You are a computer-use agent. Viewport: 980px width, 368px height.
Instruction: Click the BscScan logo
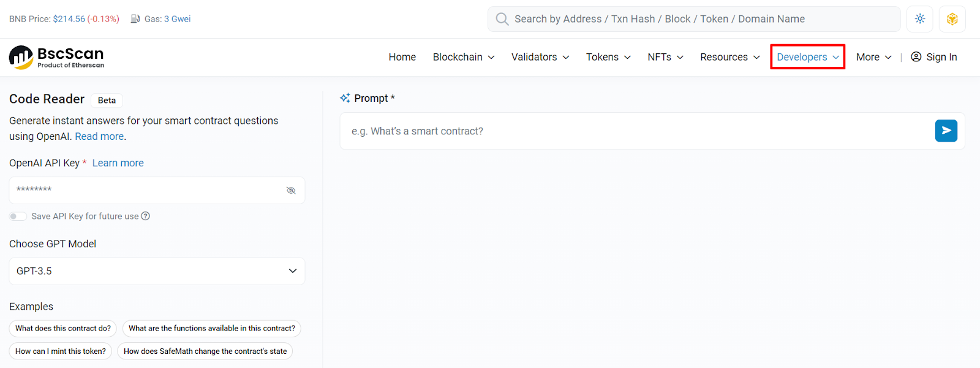pos(56,57)
